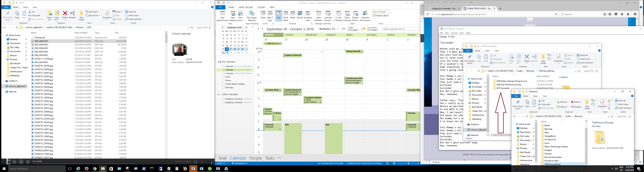The width and height of the screenshot is (644, 172).
Task: Open New Skype Meeting
Action: pos(252,15)
